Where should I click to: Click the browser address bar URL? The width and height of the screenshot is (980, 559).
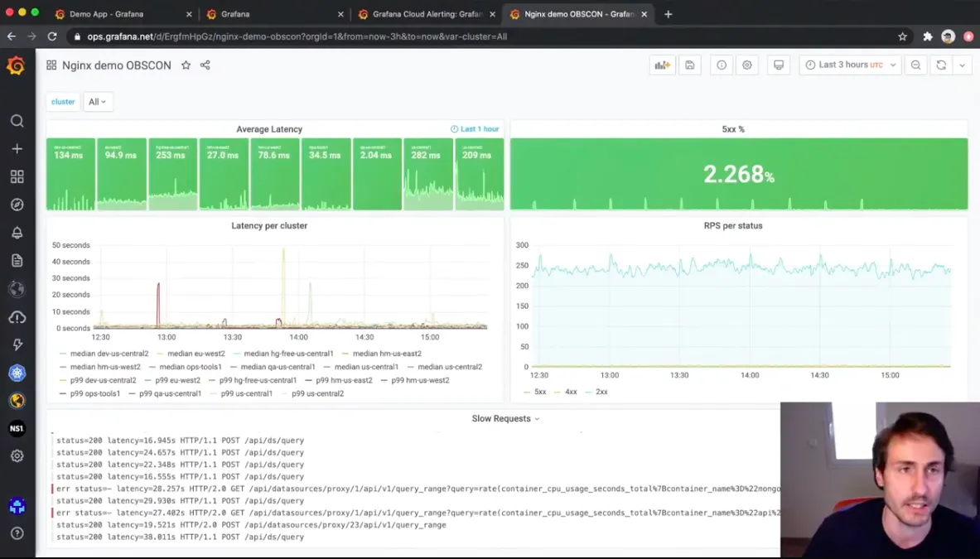[x=297, y=36]
